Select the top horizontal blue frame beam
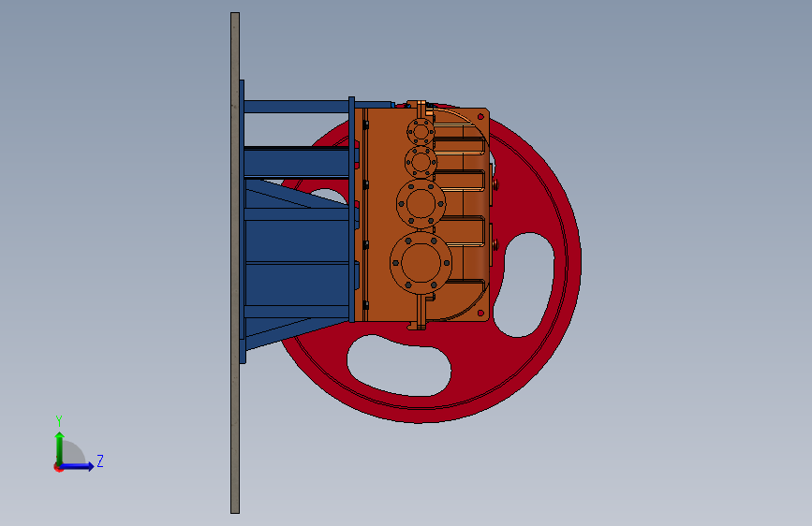Screen dimensions: 812x526 click(296, 107)
